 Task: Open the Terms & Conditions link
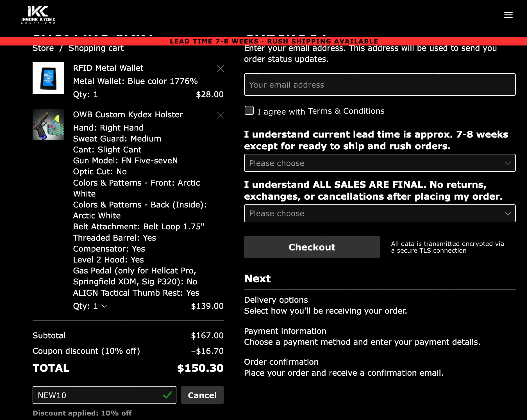click(x=346, y=111)
